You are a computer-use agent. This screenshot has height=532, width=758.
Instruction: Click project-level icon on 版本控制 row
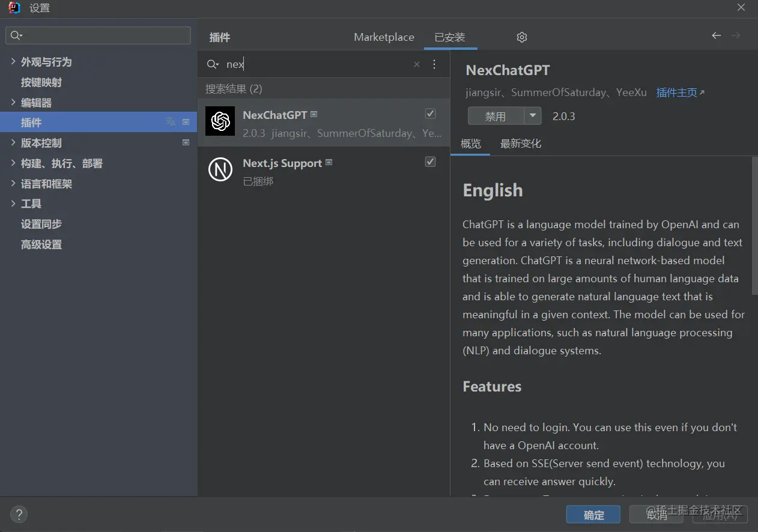tap(186, 142)
